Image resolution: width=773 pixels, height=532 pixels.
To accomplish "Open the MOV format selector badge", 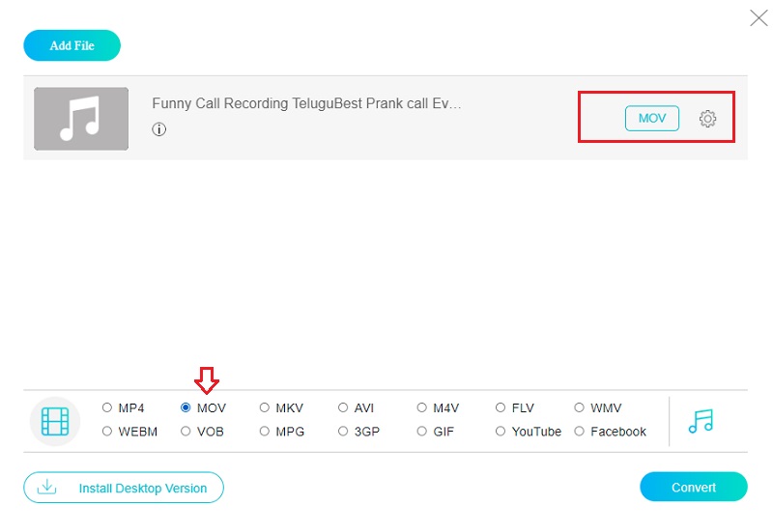I will click(x=652, y=119).
